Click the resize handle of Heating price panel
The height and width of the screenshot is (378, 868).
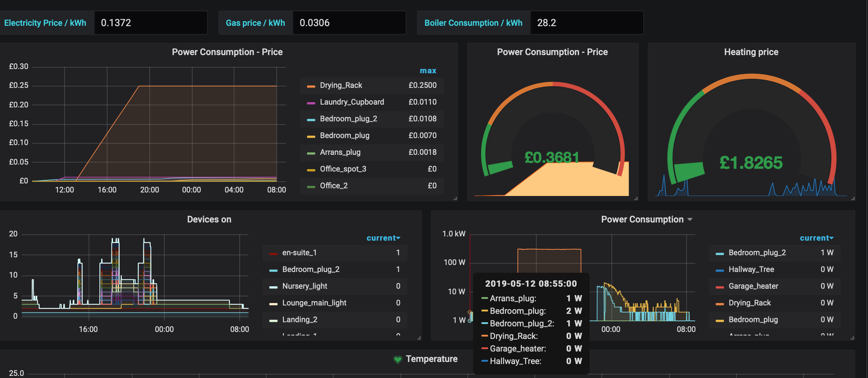pyautogui.click(x=853, y=198)
